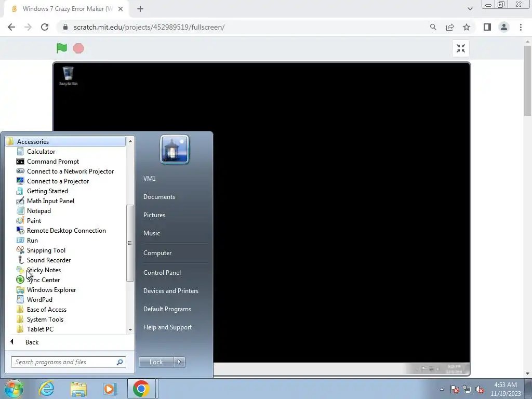
Task: Open the VM1 user folder
Action: 149,179
